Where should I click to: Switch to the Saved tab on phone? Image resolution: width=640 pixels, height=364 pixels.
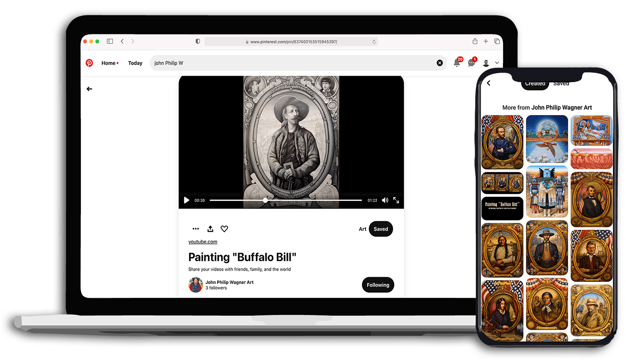click(561, 83)
